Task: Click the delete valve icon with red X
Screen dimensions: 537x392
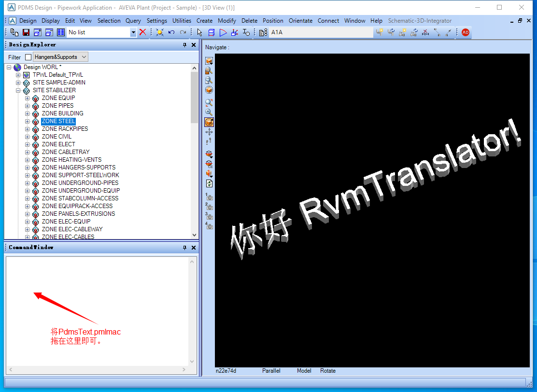Action: 425,32
